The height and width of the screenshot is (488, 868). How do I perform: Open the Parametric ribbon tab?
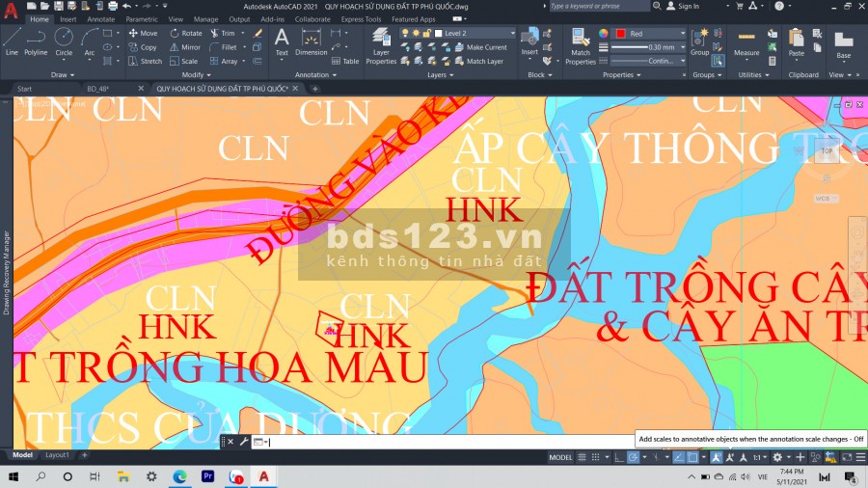coord(142,19)
